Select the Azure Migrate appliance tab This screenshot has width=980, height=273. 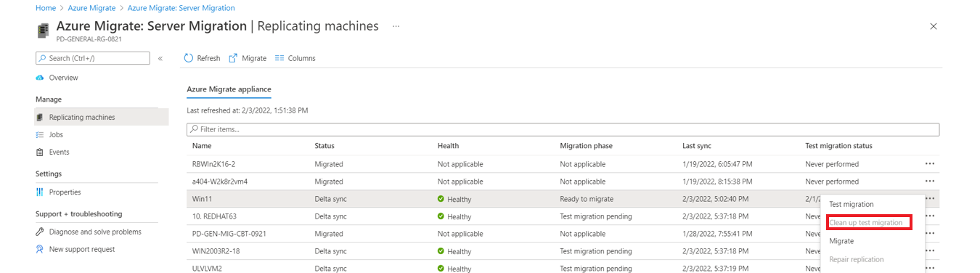click(229, 89)
